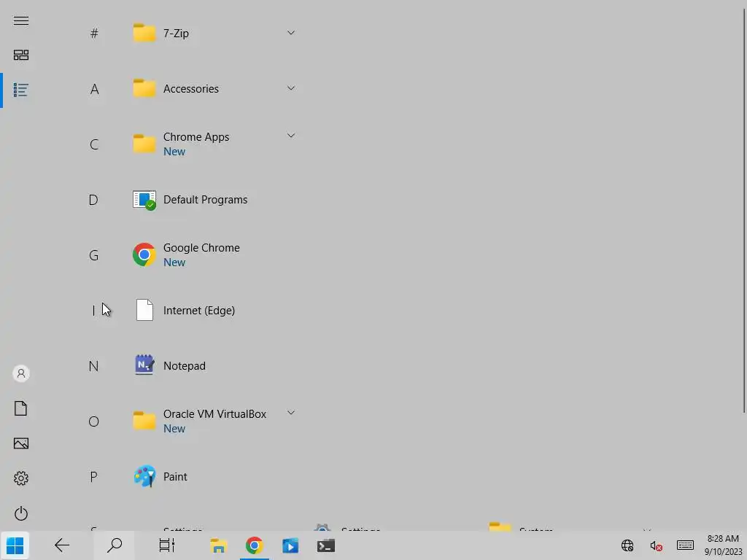Open the hamburger menu at top left

pos(21,21)
